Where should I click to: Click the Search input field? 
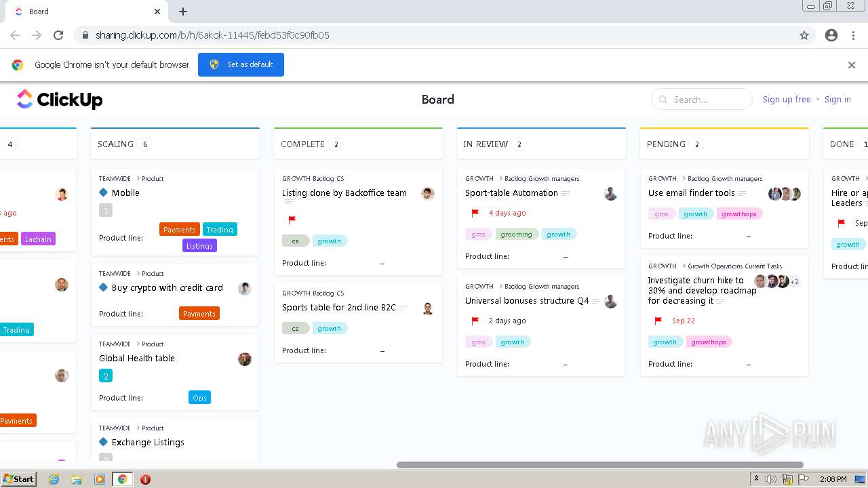[702, 100]
